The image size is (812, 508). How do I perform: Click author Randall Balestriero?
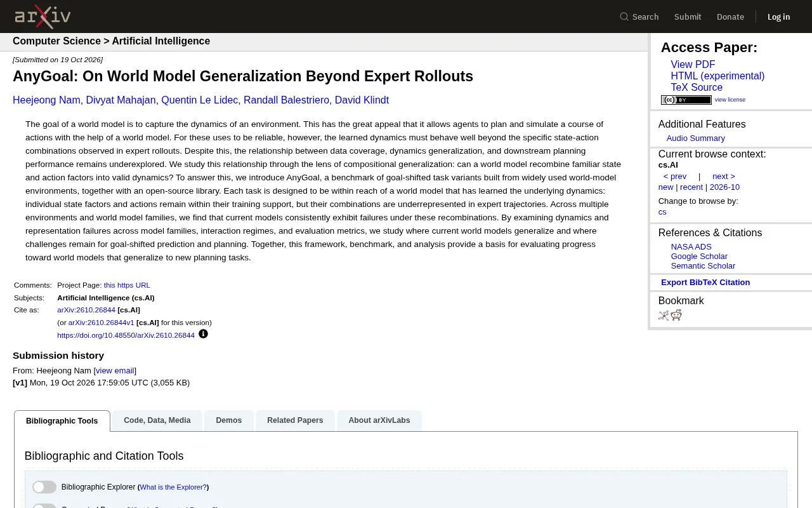pyautogui.click(x=286, y=100)
